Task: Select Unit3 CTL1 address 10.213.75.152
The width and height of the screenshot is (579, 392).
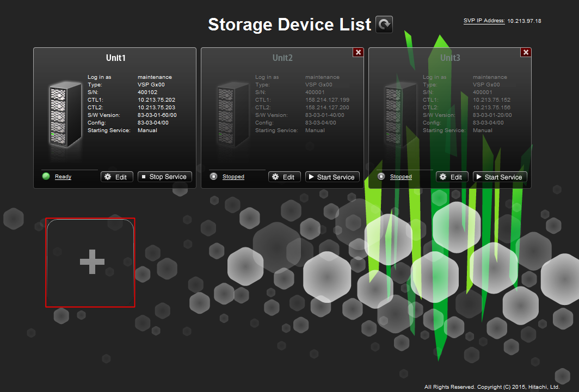Action: [x=492, y=100]
